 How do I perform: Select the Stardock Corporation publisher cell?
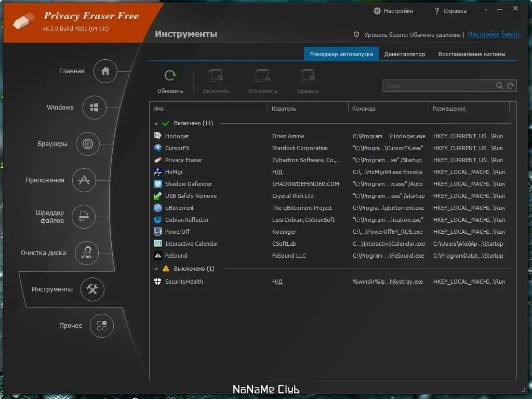click(x=300, y=148)
